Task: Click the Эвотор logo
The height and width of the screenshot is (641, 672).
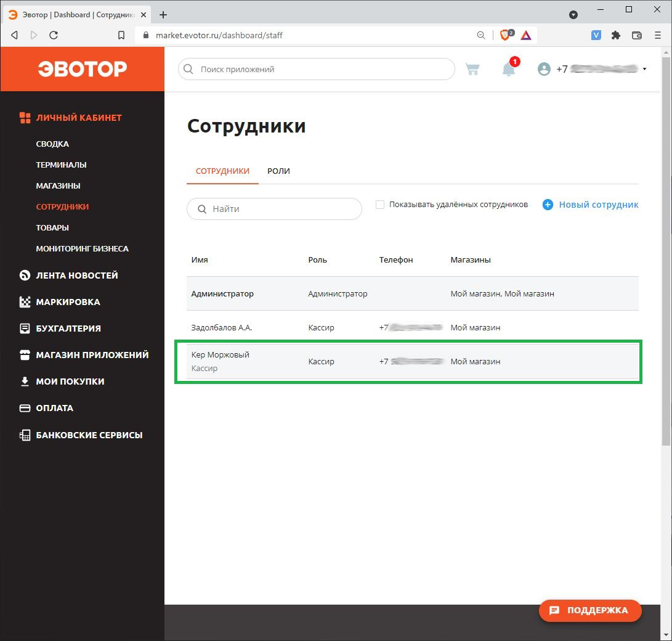Action: click(x=82, y=68)
